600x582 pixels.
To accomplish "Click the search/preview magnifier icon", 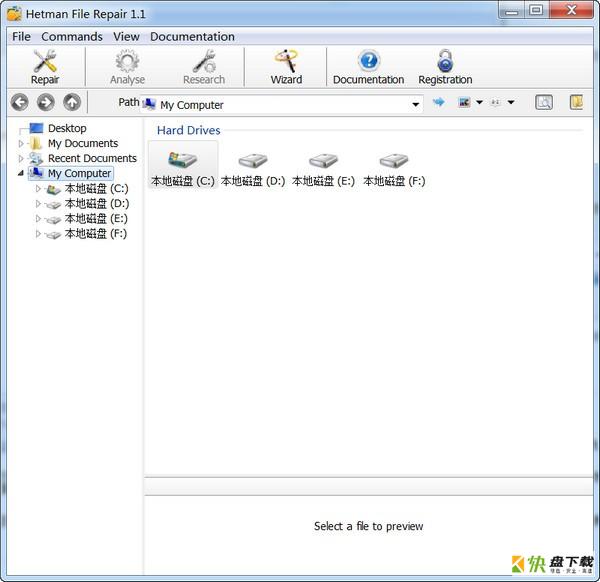I will click(544, 102).
